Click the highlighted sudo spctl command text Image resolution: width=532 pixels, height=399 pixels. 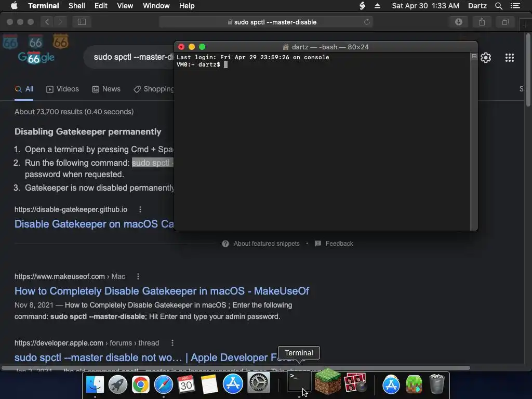pos(153,163)
